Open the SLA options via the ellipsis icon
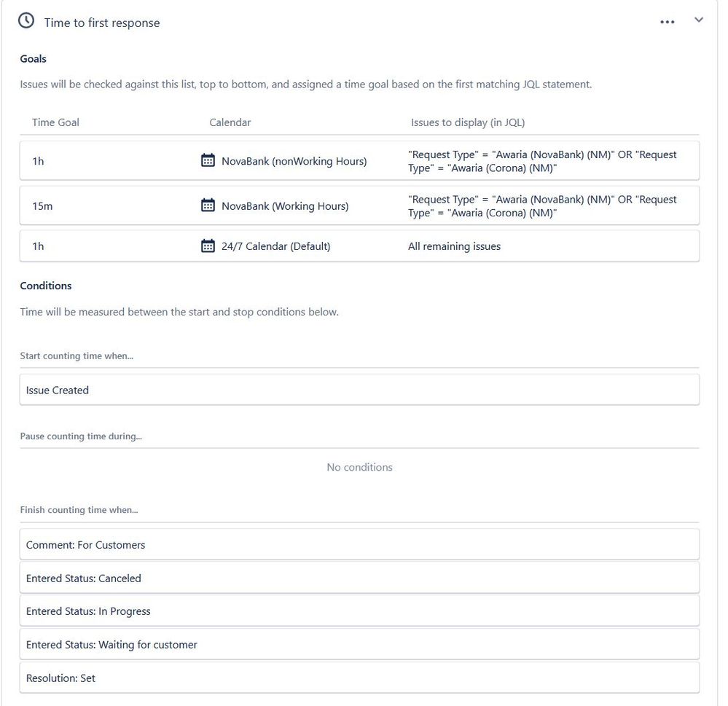Screen dimensions: 728x706 668,21
